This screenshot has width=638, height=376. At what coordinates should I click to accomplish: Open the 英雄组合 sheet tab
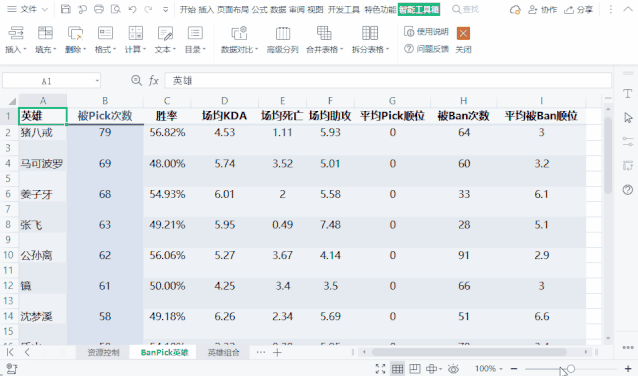pyautogui.click(x=223, y=352)
